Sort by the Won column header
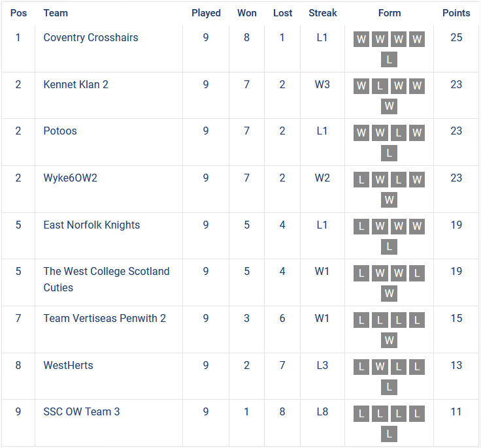Viewport: 481px width, 448px height. coord(247,12)
